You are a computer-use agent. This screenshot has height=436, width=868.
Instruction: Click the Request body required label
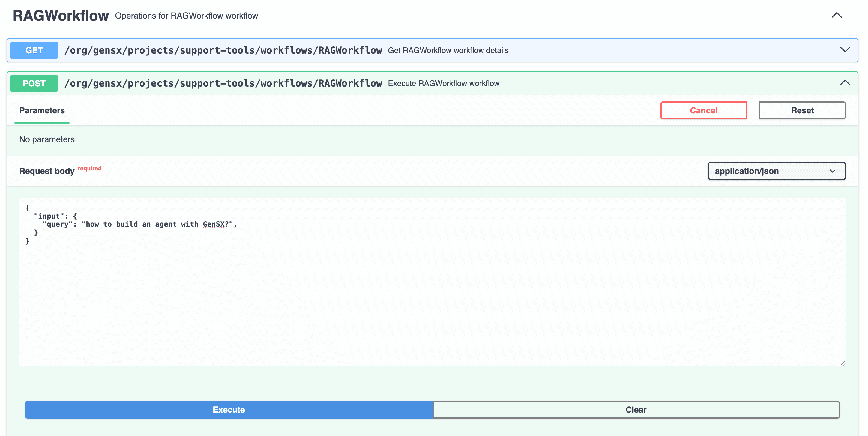(47, 171)
